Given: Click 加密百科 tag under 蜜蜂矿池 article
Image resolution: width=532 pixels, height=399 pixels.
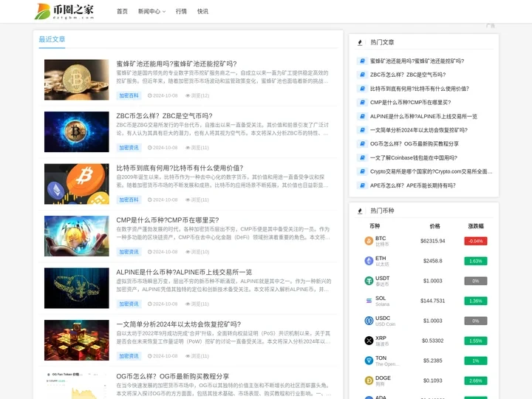Looking at the screenshot, I should click(x=129, y=95).
